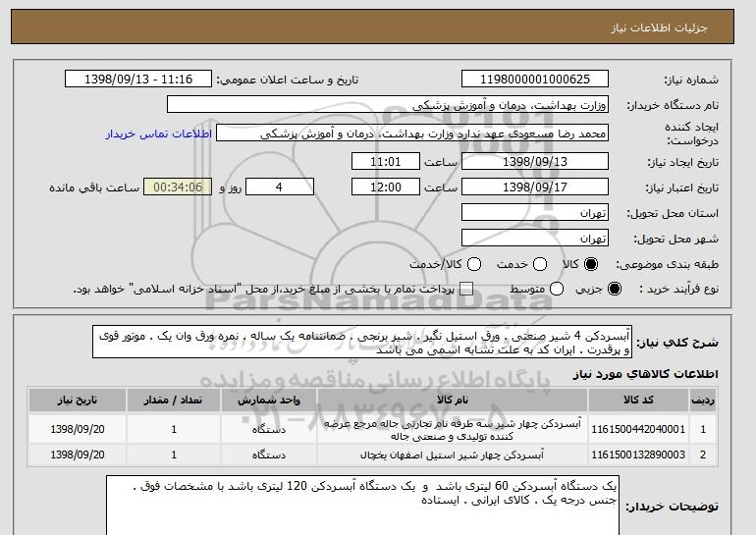Click the announcement date field 1398/09/13 - 11:16
This screenshot has width=756, height=535.
tap(138, 80)
